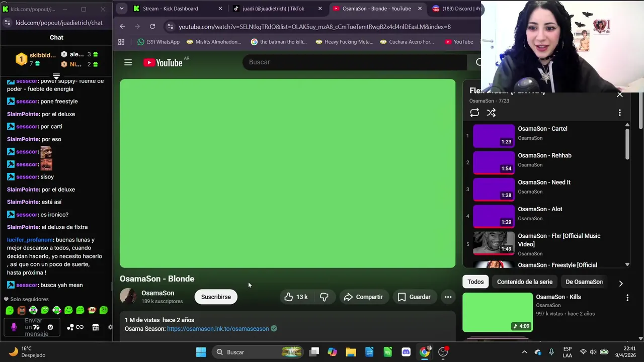
Task: Open File Explorer from the taskbar
Action: [351, 352]
